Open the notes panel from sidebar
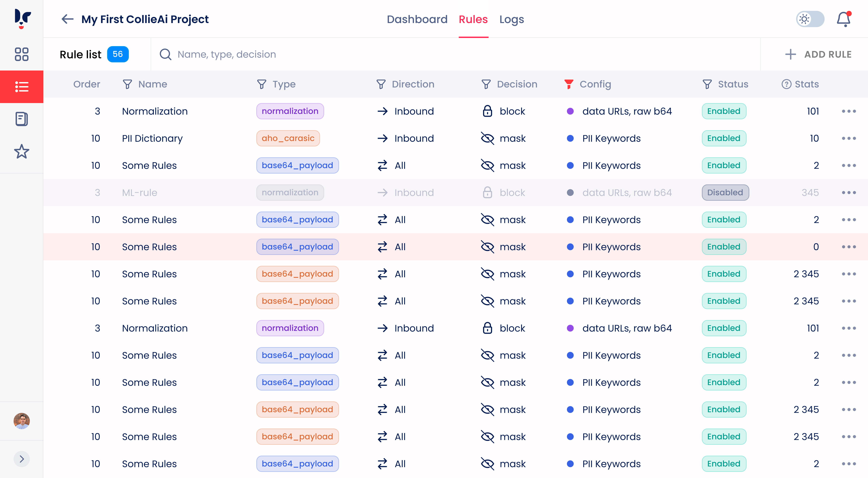868x478 pixels. coord(21,119)
